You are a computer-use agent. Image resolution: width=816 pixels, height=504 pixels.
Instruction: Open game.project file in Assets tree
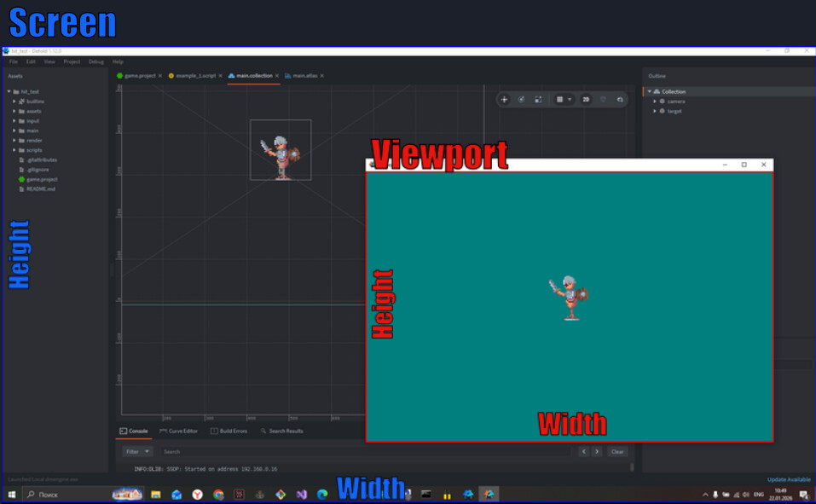pos(42,179)
